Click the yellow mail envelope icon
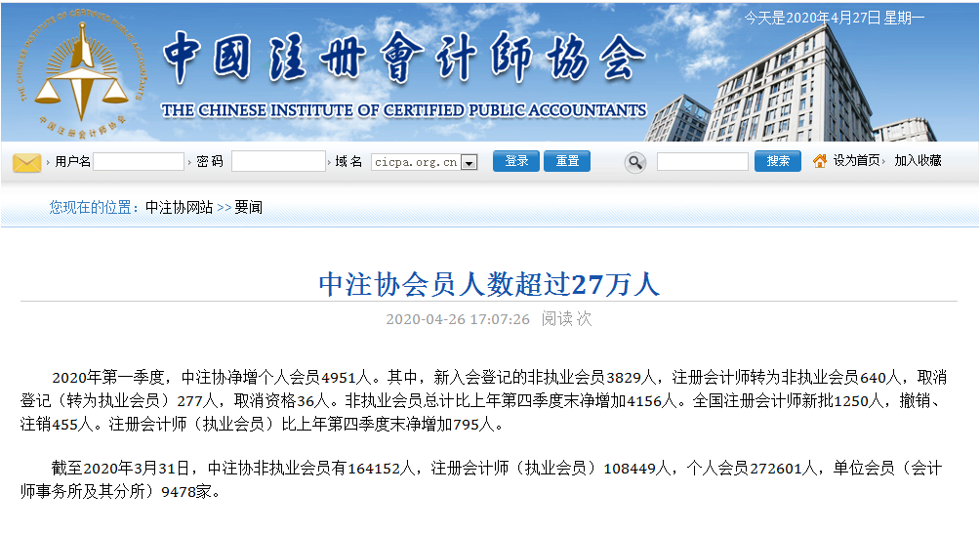 coord(27,163)
